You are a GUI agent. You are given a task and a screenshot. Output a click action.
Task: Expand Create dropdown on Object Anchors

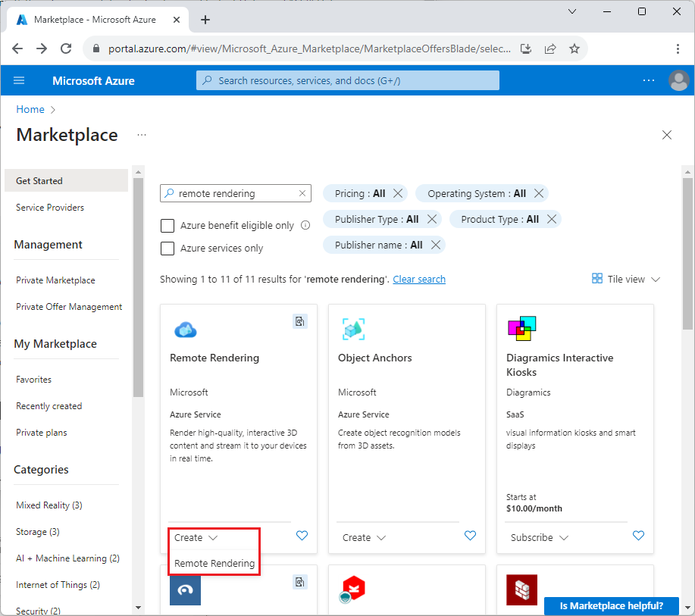364,537
